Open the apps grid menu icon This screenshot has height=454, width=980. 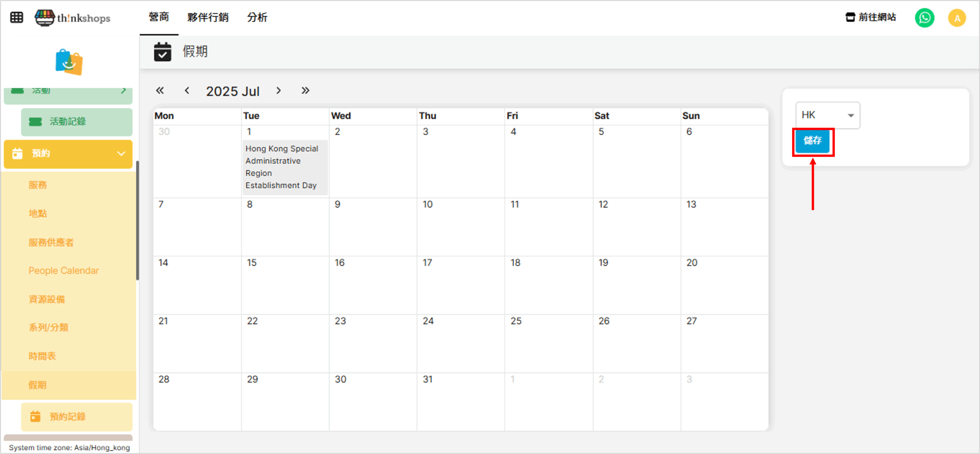tap(16, 18)
